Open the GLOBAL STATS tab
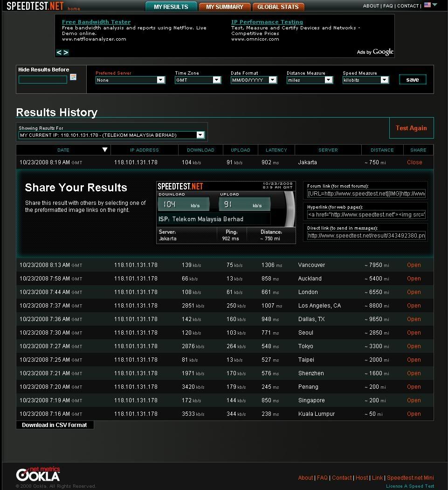 pyautogui.click(x=278, y=7)
